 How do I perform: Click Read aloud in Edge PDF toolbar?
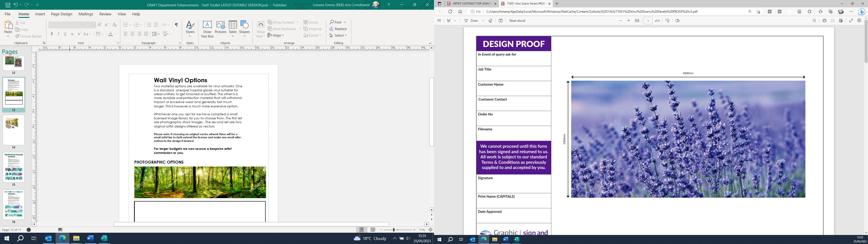517,21
